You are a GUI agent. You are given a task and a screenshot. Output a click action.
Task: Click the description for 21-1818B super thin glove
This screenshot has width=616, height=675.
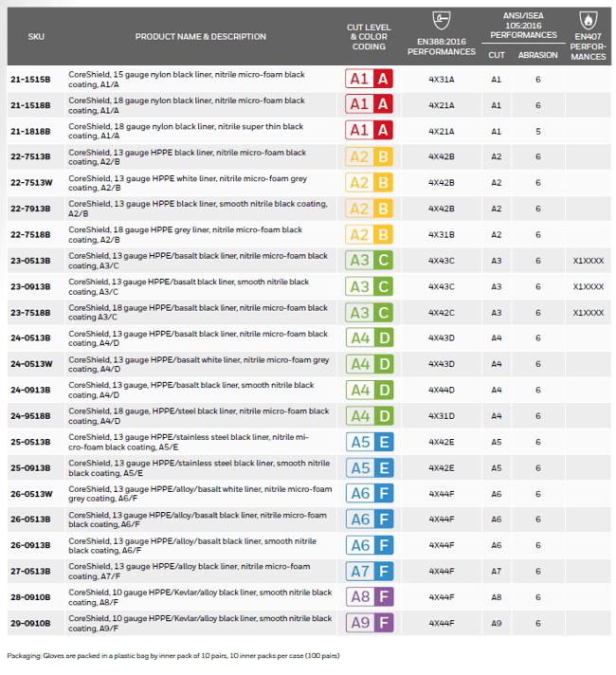[x=186, y=131]
